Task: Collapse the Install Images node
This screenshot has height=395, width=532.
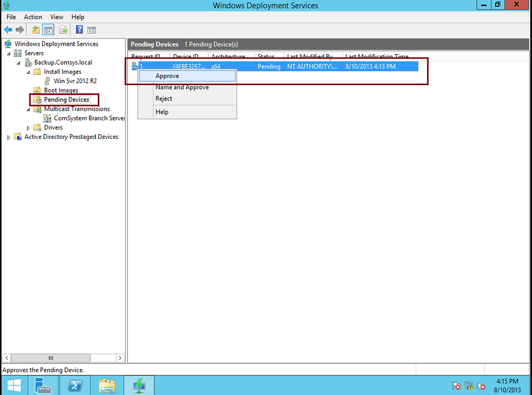Action: tap(28, 72)
